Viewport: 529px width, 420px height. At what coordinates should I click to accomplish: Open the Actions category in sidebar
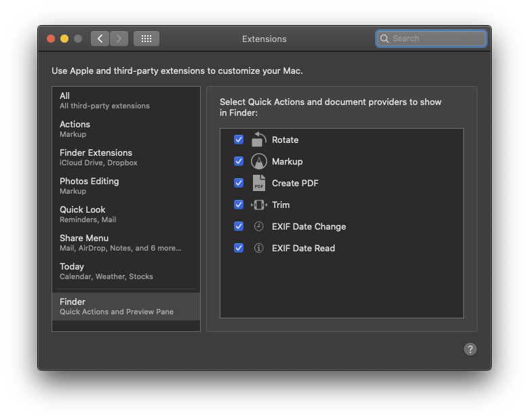126,129
